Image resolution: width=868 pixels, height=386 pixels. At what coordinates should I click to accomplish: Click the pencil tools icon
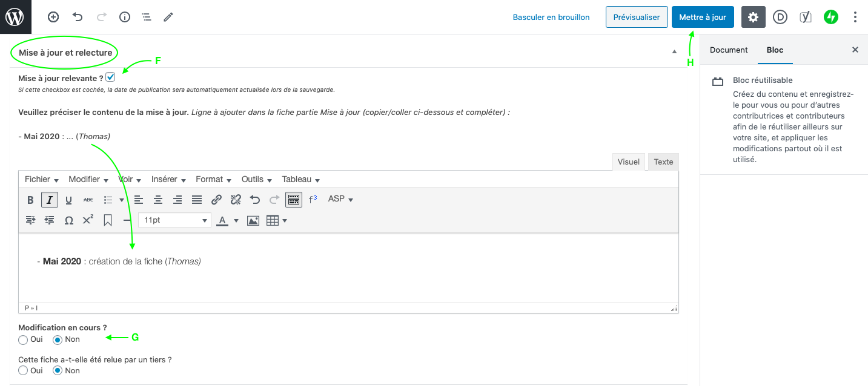click(x=168, y=17)
